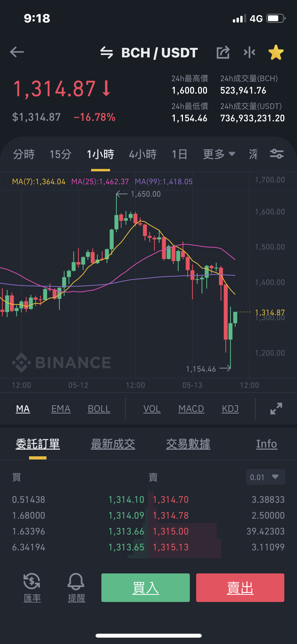The image size is (297, 644).
Task: Open the Info tab
Action: (267, 444)
